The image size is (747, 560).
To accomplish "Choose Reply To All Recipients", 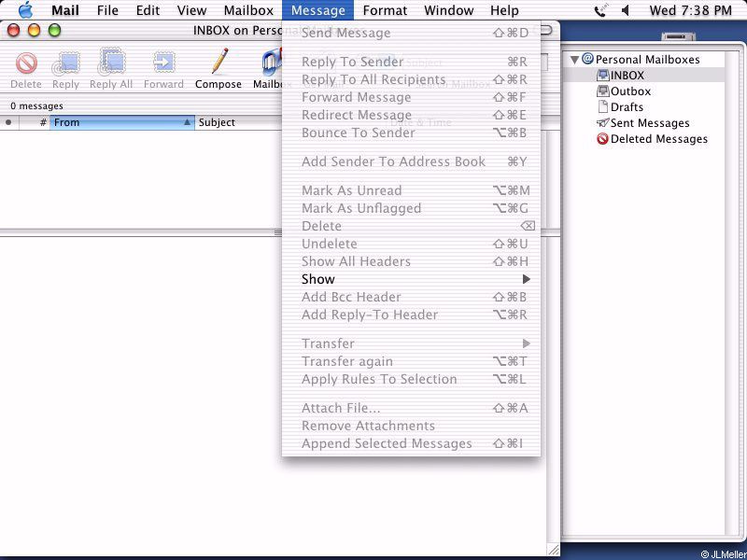I will click(411, 79).
